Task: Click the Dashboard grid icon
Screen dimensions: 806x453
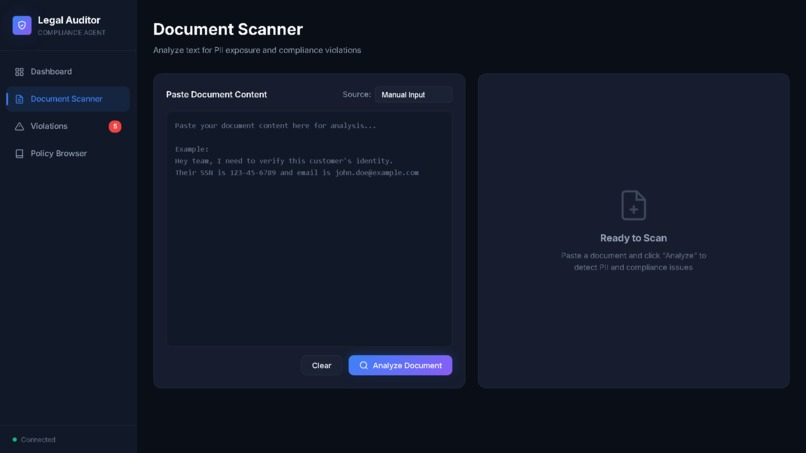Action: pos(19,72)
